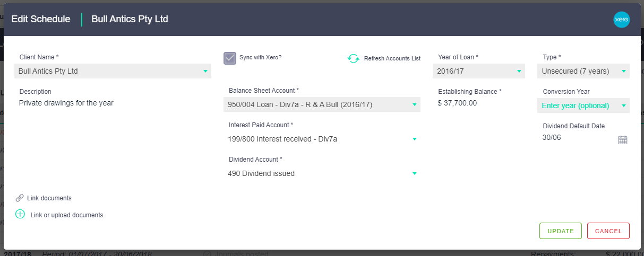Viewport: 644px width, 256px height.
Task: Open the Year of Loan dropdown
Action: [x=479, y=71]
